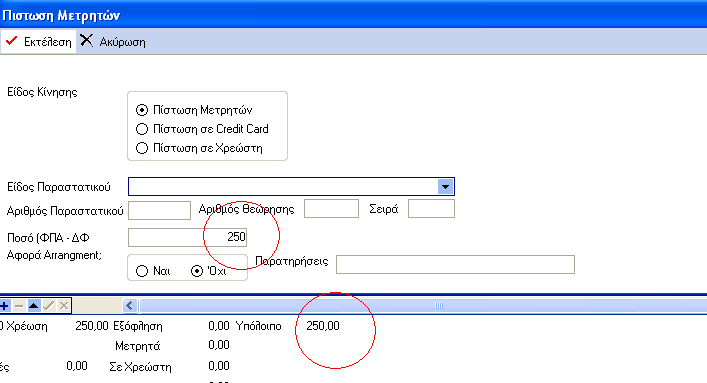Click the X cancel-edit navigator icon
Screen dimensions: 707x383
click(x=64, y=306)
